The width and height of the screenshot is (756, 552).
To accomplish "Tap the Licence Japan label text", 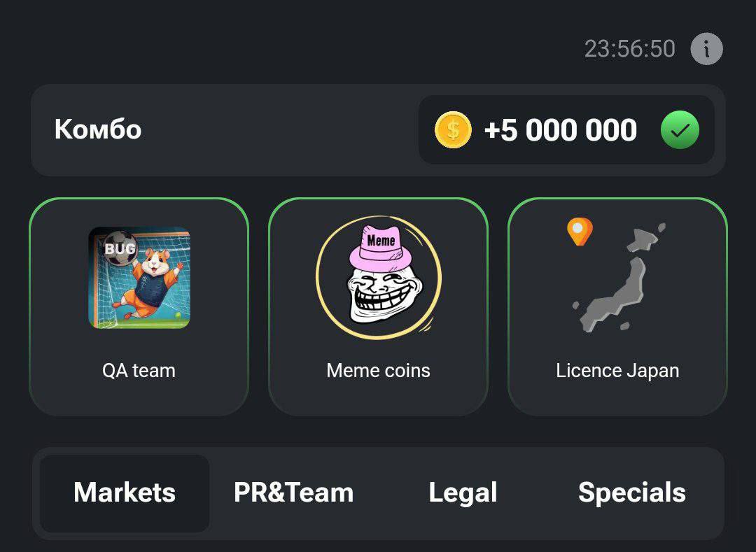I will coord(617,371).
